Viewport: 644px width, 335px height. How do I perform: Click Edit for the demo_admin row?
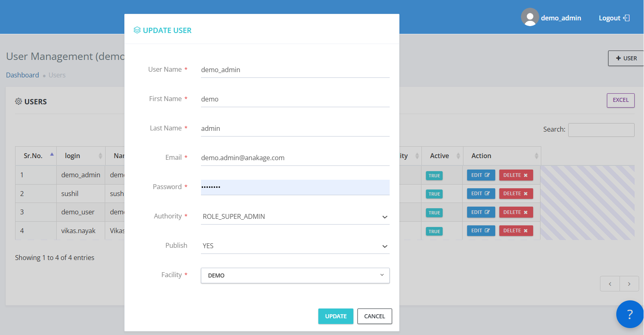pos(481,175)
